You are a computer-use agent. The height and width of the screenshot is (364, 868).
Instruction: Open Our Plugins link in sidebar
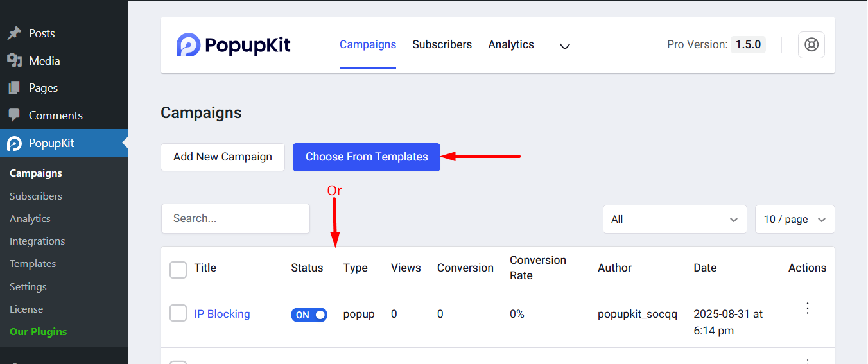[x=39, y=331]
